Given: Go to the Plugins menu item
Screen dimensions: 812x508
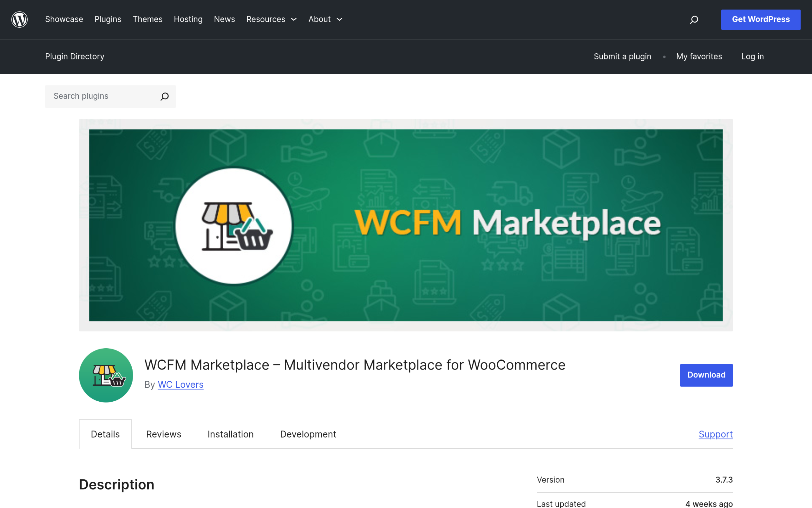Looking at the screenshot, I should pyautogui.click(x=108, y=19).
